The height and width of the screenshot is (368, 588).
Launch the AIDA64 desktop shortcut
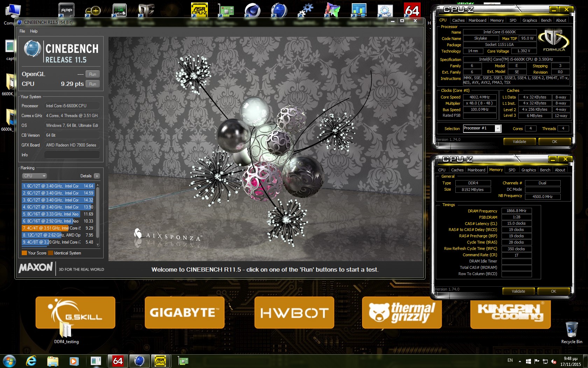[x=412, y=10]
